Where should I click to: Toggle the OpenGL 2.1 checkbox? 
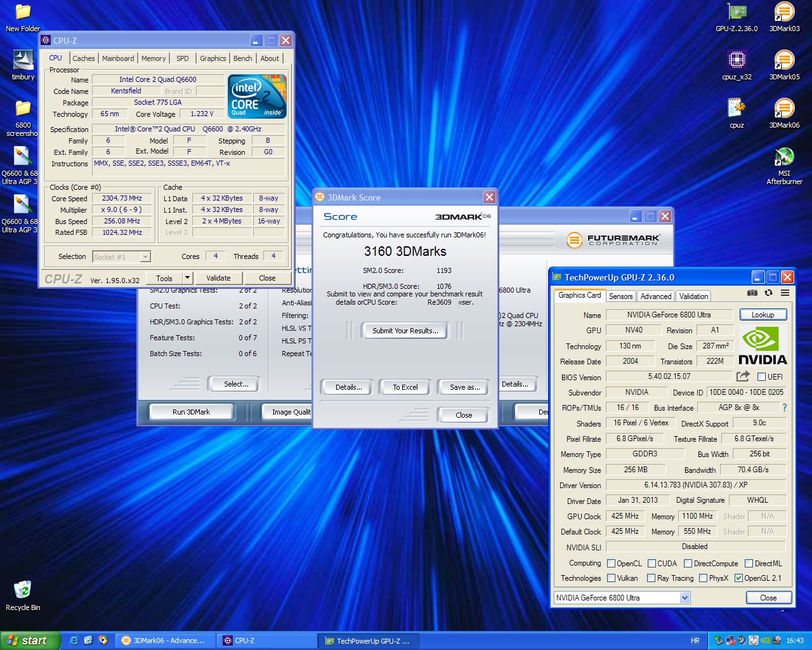pos(738,578)
